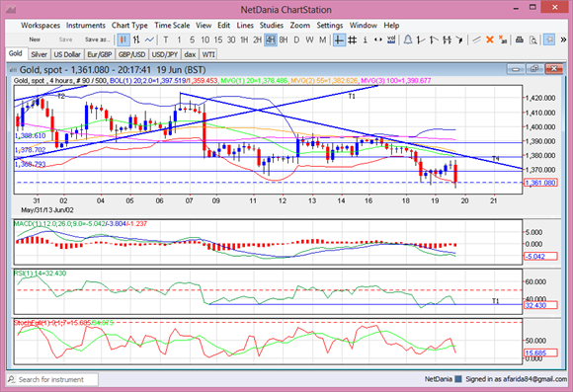Click the Search for instrument field
This screenshot has height=392, width=573.
coord(52,379)
